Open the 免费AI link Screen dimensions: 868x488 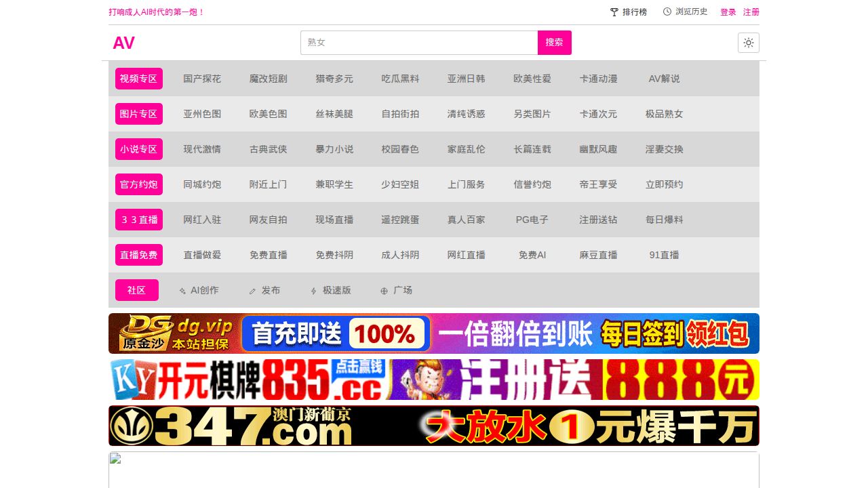[x=532, y=255]
